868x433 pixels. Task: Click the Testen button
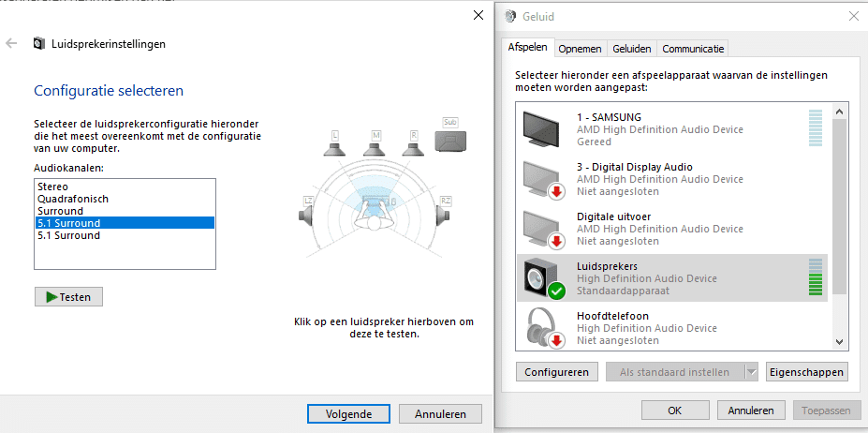68,296
